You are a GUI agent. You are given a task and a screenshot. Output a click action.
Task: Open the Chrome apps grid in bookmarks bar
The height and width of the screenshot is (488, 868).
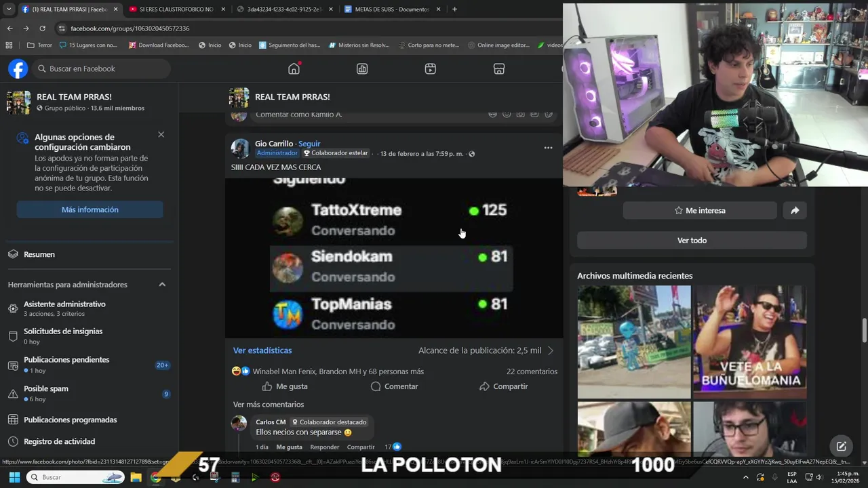(x=9, y=45)
